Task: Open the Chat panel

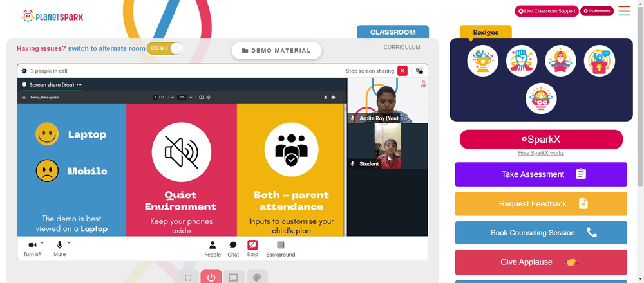Action: 233,249
